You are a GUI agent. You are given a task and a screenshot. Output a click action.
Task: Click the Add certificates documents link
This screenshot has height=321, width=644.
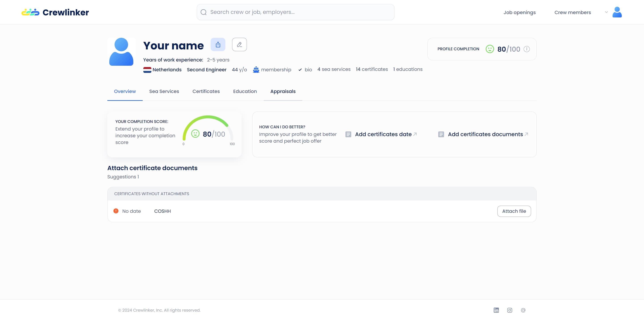[485, 134]
